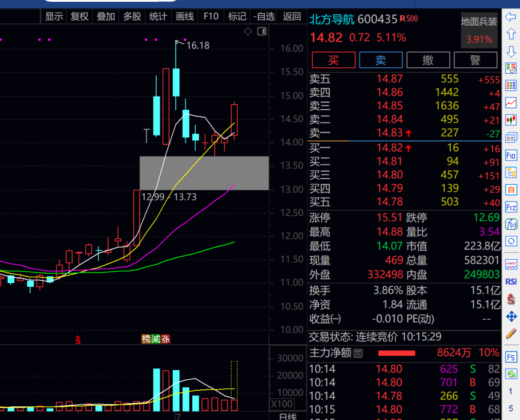
Task: Open the F10 toolbar menu item
Action: (x=211, y=16)
